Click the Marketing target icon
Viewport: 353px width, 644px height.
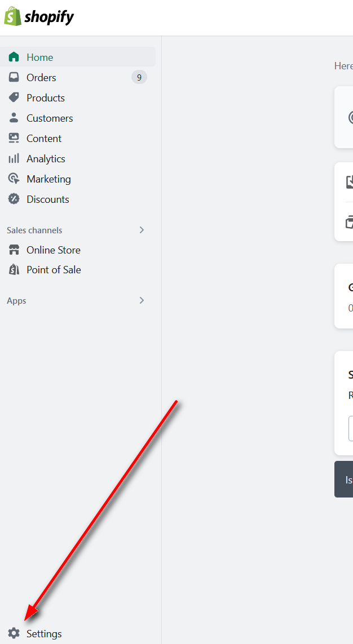coord(14,179)
